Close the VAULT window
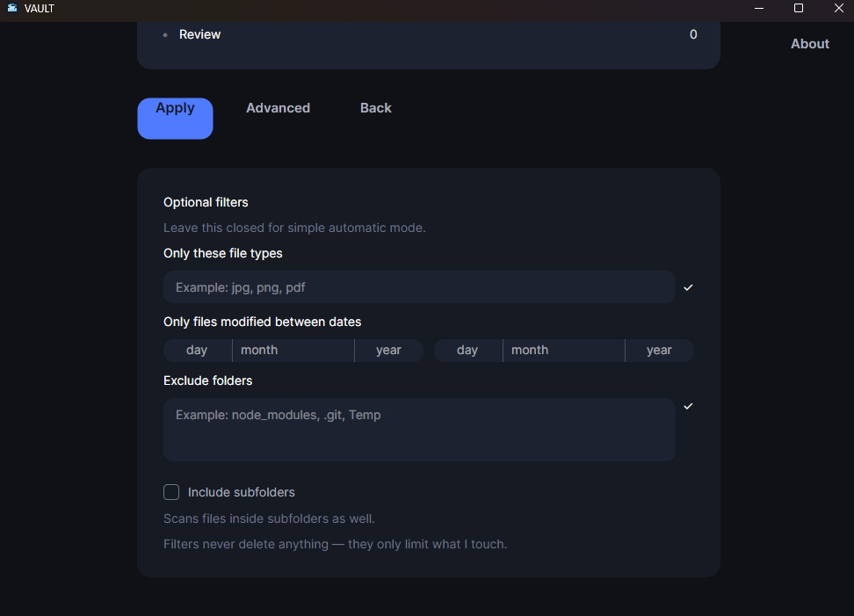Viewport: 854px width, 616px height. click(838, 9)
